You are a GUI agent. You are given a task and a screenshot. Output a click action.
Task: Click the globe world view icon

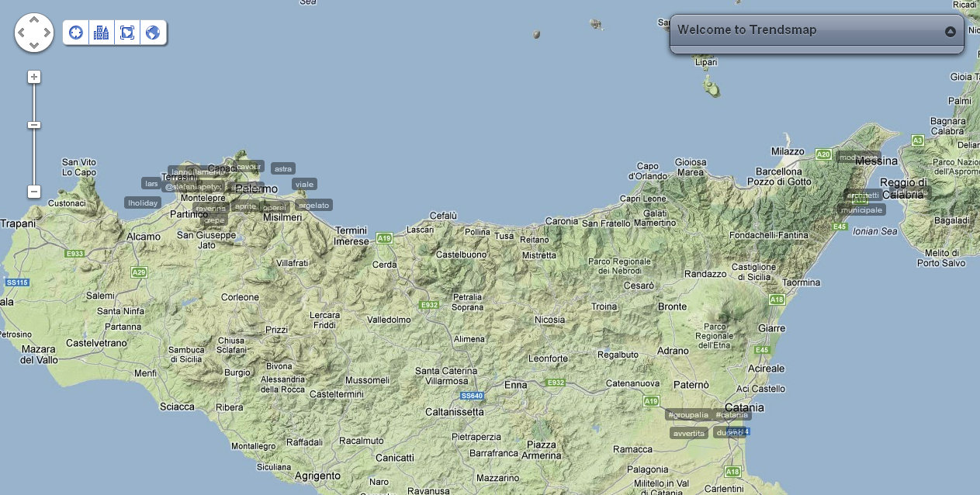(153, 33)
